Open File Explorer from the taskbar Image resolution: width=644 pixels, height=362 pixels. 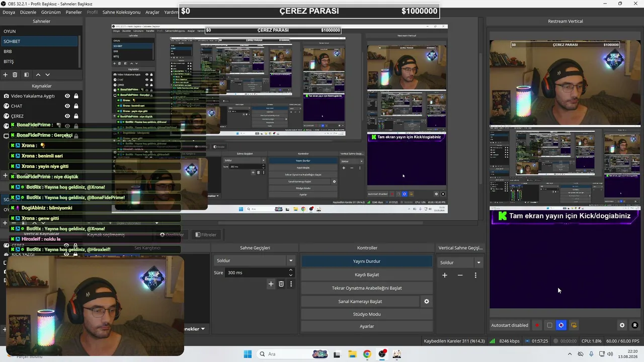point(352,354)
